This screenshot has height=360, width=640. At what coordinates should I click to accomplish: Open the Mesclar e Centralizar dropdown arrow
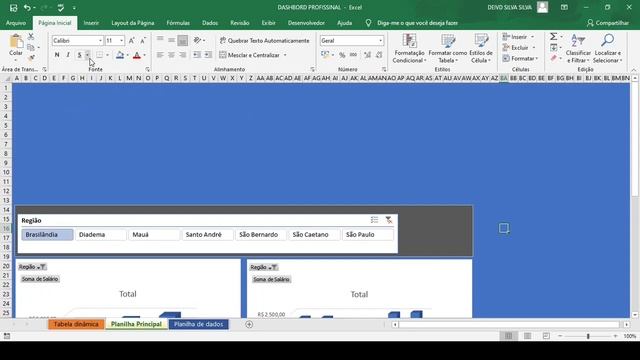point(285,55)
